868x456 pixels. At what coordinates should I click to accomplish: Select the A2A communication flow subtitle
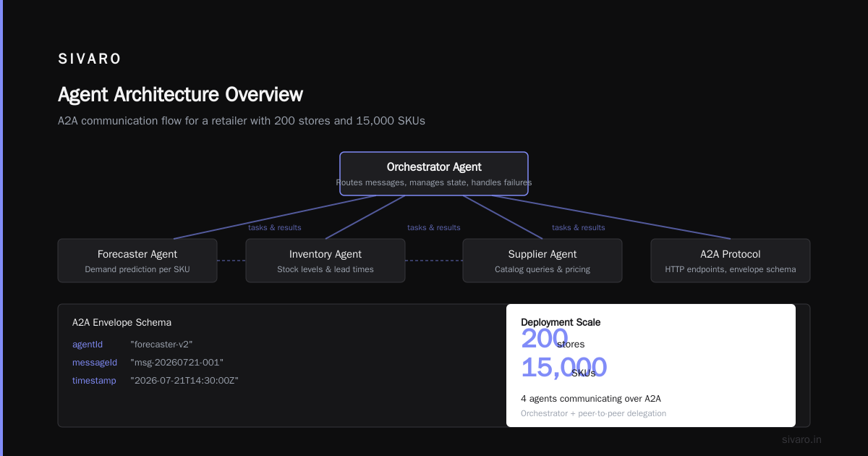(242, 121)
